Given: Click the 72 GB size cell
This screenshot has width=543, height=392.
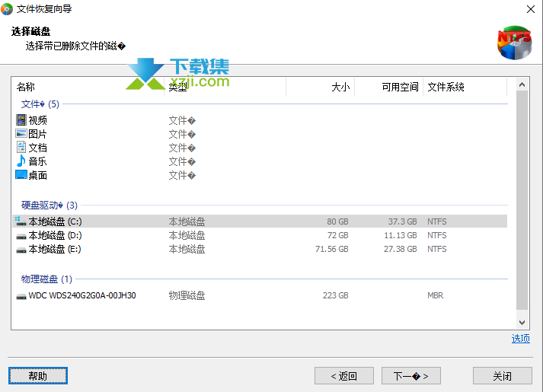Looking at the screenshot, I should click(x=337, y=235).
